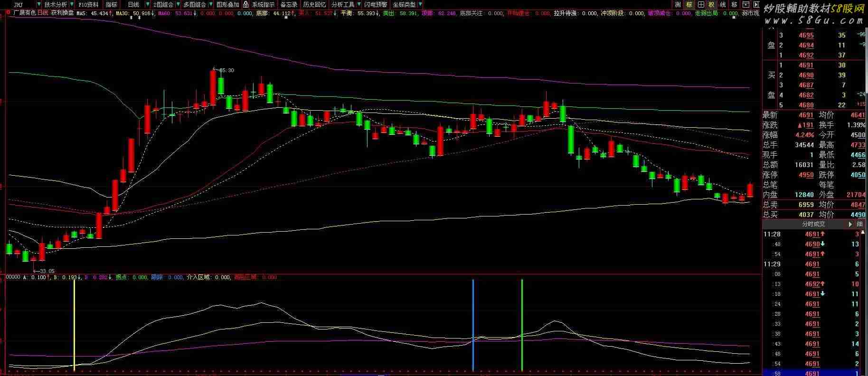Open the 2图组合 layout menu

click(163, 4)
